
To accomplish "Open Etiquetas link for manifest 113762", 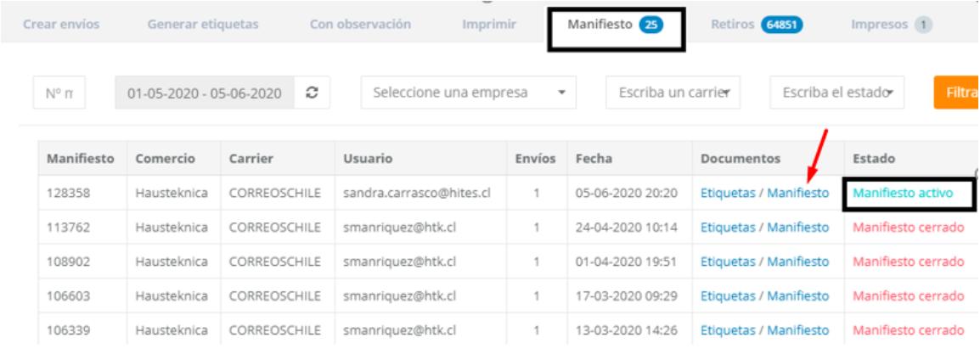I will click(728, 227).
